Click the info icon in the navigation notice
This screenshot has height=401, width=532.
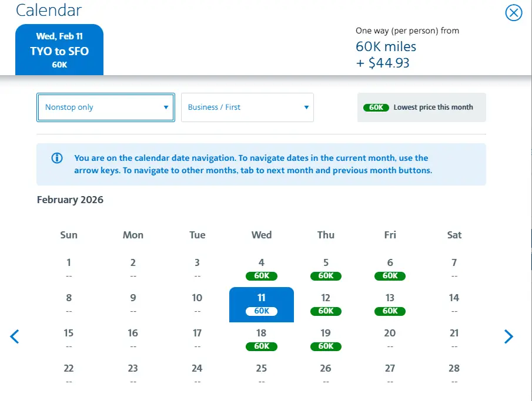pos(57,158)
